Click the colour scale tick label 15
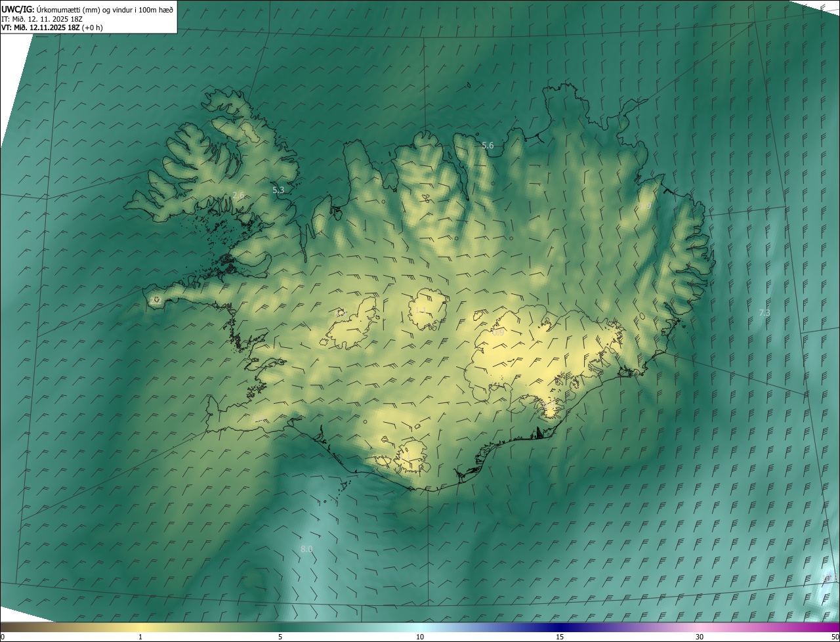Viewport: 840px width, 642px height. (560, 637)
